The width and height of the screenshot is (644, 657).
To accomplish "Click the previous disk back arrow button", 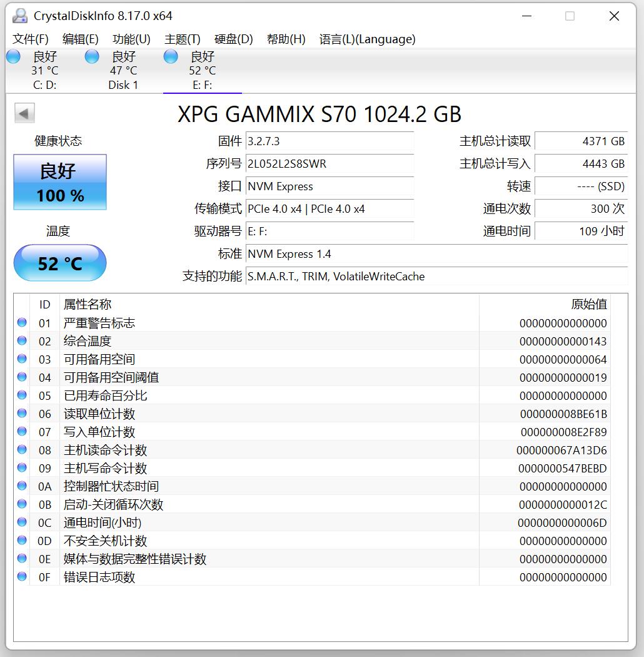I will [x=24, y=113].
